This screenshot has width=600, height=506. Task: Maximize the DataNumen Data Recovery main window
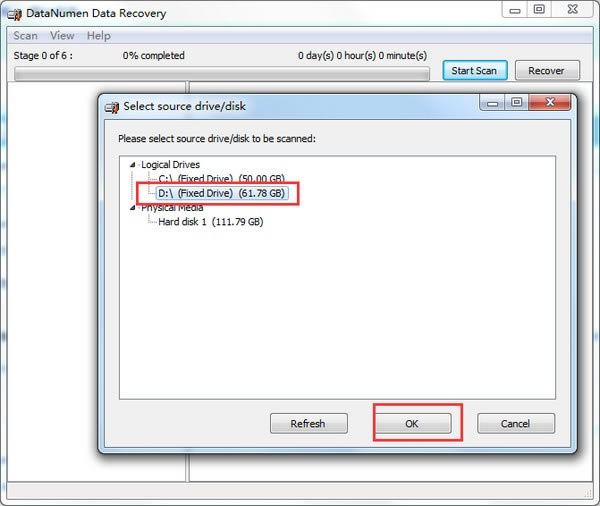coord(539,9)
